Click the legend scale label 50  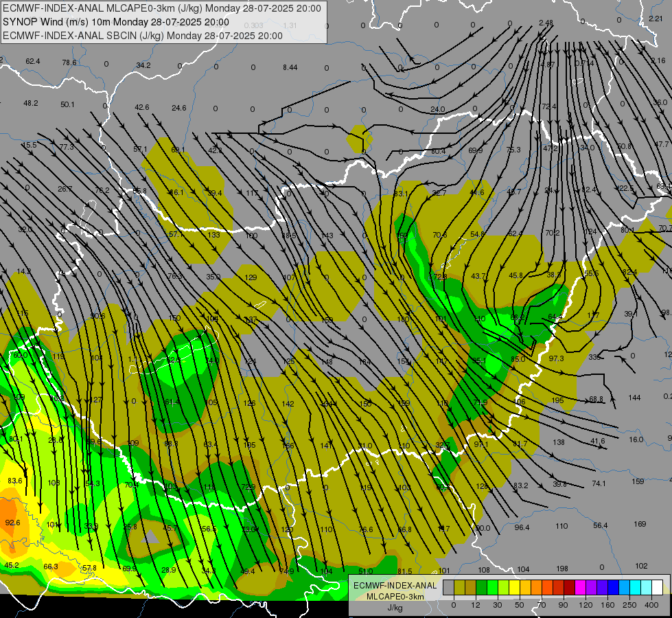[x=520, y=605]
